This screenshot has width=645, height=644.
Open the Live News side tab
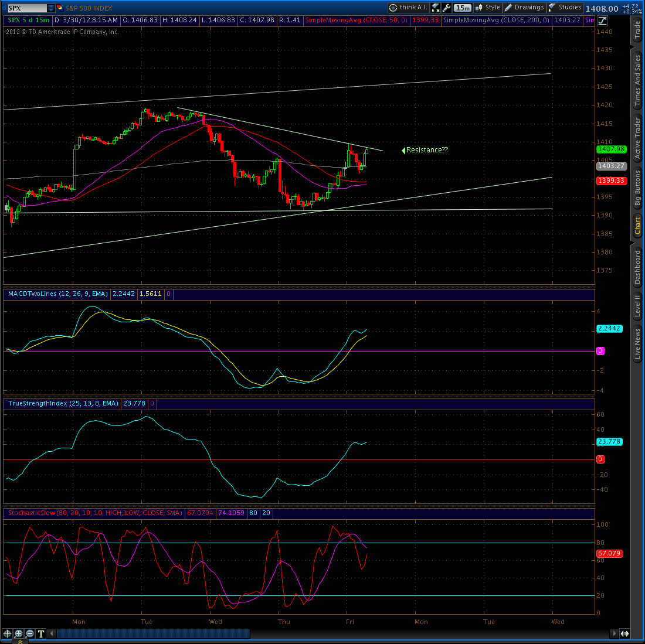[637, 343]
